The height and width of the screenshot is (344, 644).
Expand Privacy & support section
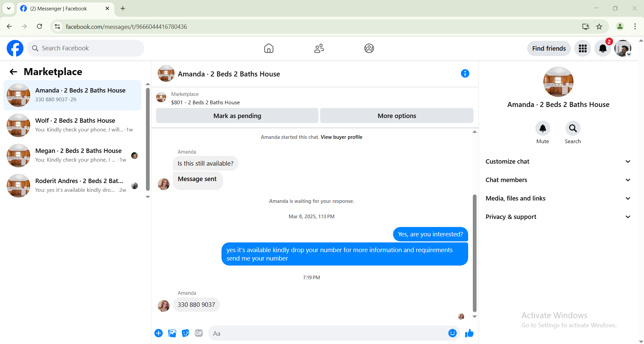tap(558, 217)
